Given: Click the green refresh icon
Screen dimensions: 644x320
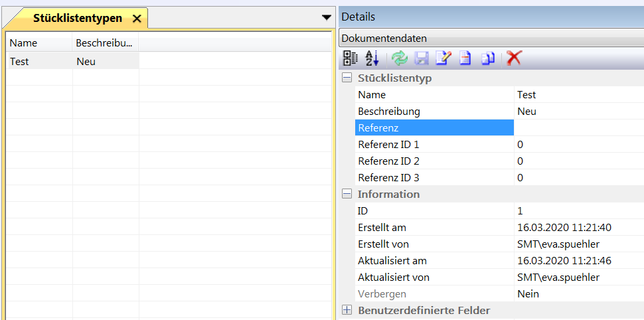Looking at the screenshot, I should [399, 58].
